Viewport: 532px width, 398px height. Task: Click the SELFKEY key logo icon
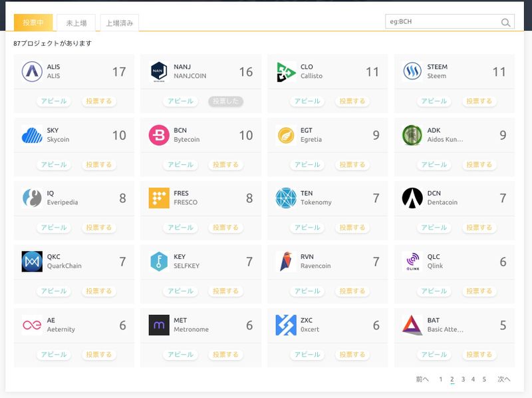pyautogui.click(x=159, y=262)
